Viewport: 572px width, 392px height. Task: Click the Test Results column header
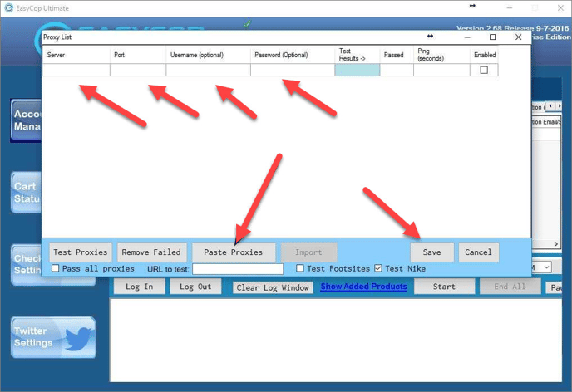(357, 55)
